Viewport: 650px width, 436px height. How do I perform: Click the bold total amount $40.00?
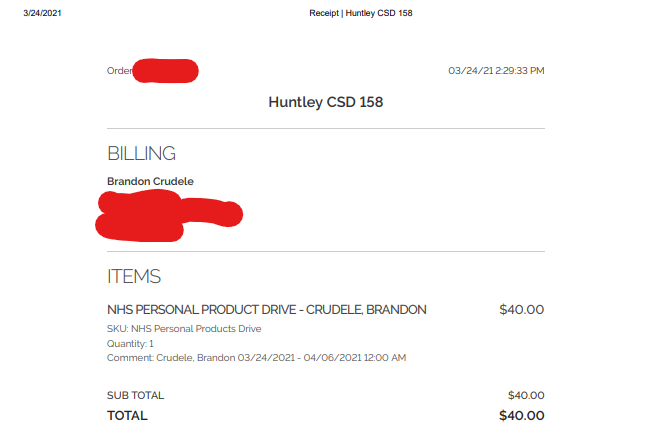point(522,415)
